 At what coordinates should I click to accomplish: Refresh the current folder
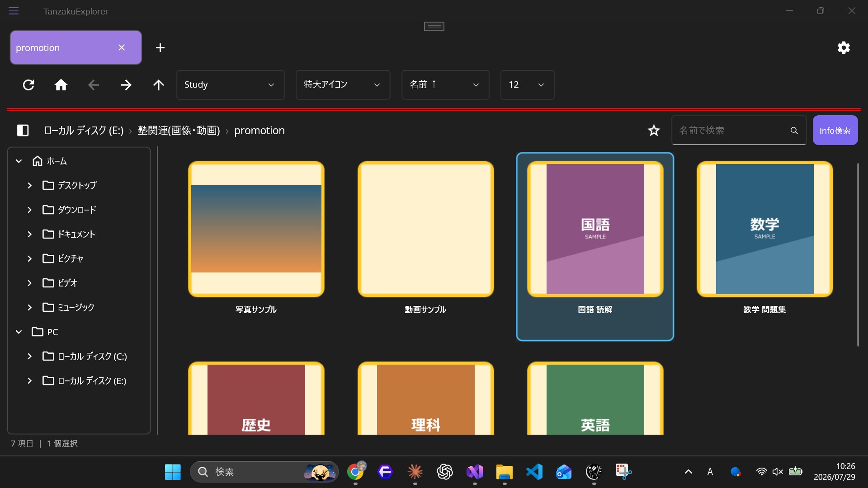click(x=28, y=84)
